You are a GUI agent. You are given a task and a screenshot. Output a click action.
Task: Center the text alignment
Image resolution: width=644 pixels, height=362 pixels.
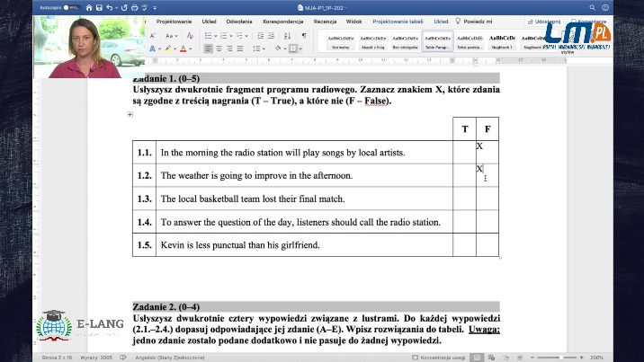coord(219,49)
